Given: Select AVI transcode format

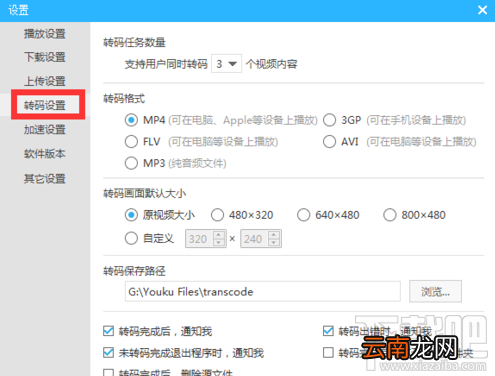Looking at the screenshot, I should pyautogui.click(x=329, y=142).
